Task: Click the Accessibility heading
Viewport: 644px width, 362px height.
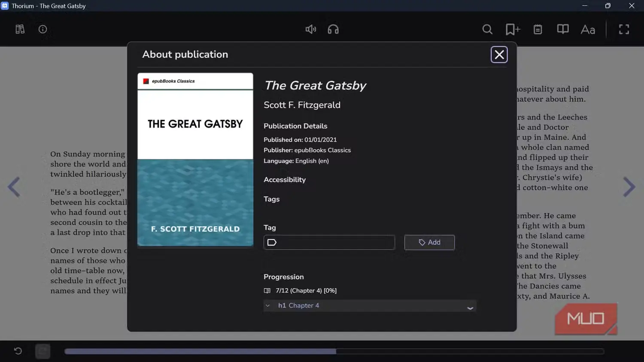Action: coord(285,180)
